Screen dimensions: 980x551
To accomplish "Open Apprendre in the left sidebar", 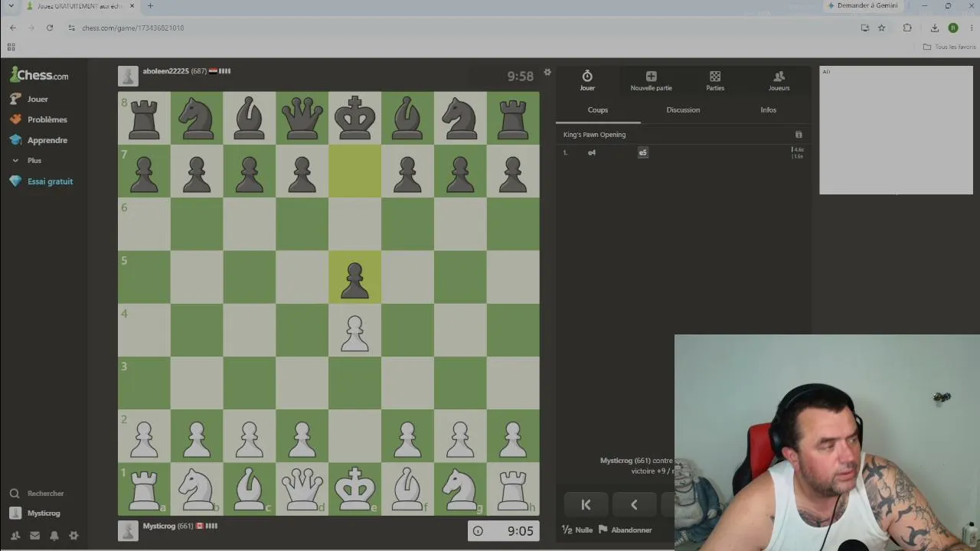I will [38, 140].
